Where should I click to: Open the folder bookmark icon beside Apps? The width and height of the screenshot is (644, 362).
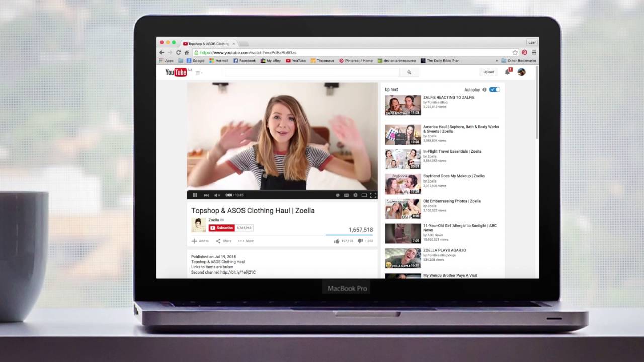[180, 61]
